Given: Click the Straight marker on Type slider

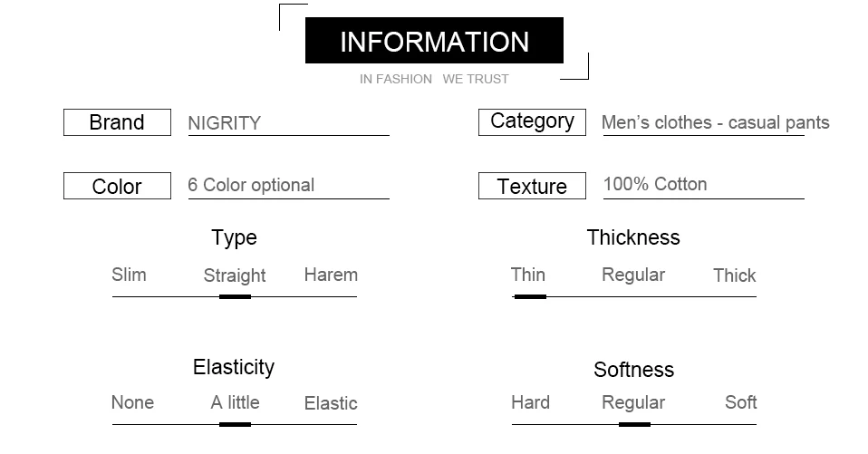Looking at the screenshot, I should [235, 296].
